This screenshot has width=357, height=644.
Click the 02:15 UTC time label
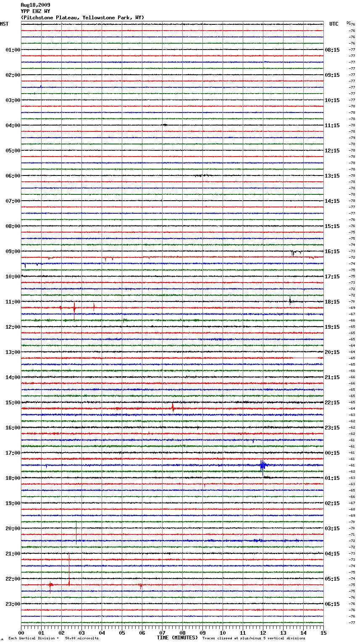point(332,503)
